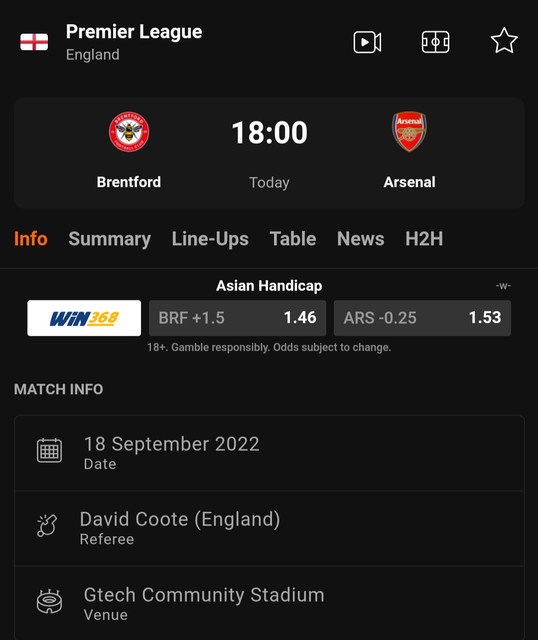
Task: Open the News tab
Action: (x=360, y=239)
